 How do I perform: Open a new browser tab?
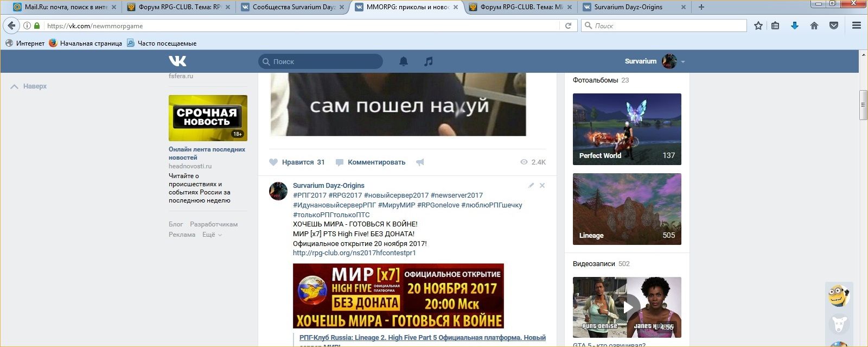click(x=701, y=7)
